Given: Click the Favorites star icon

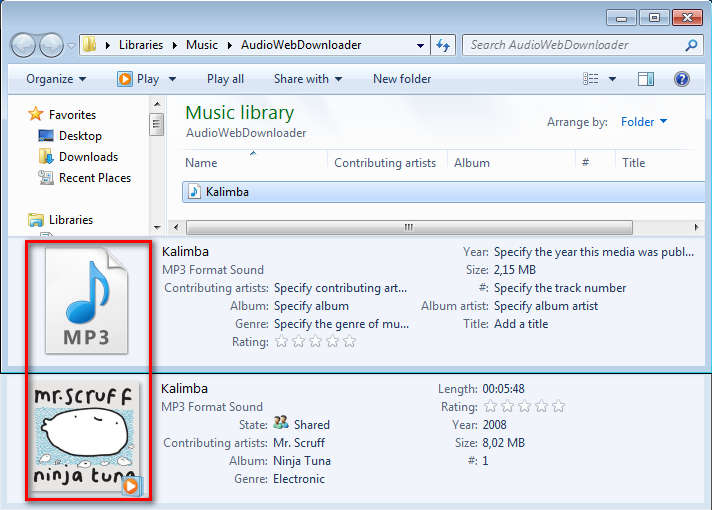Looking at the screenshot, I should [35, 114].
